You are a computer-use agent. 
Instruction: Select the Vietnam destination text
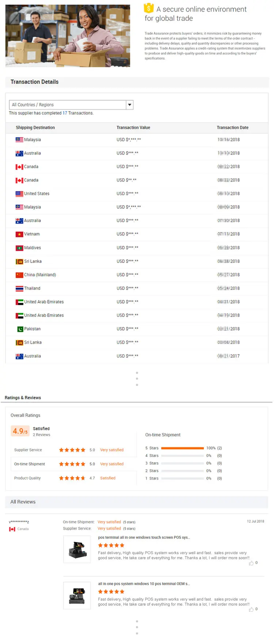tap(32, 234)
